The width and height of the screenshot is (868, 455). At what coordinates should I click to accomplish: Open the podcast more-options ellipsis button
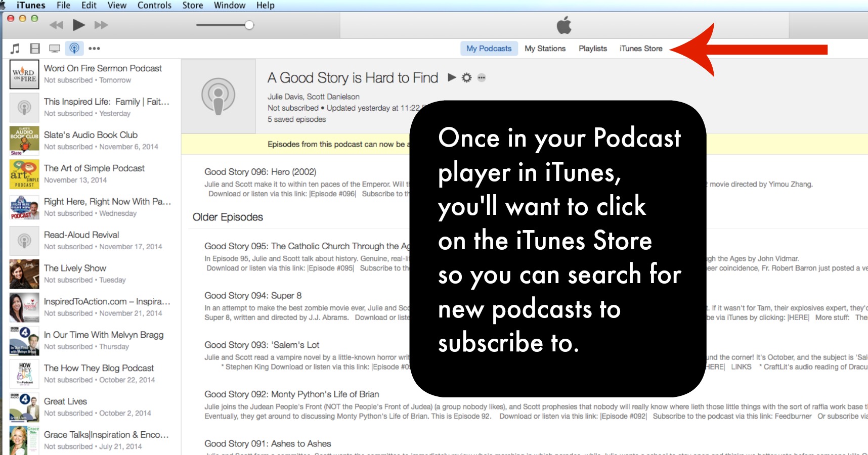click(x=482, y=78)
